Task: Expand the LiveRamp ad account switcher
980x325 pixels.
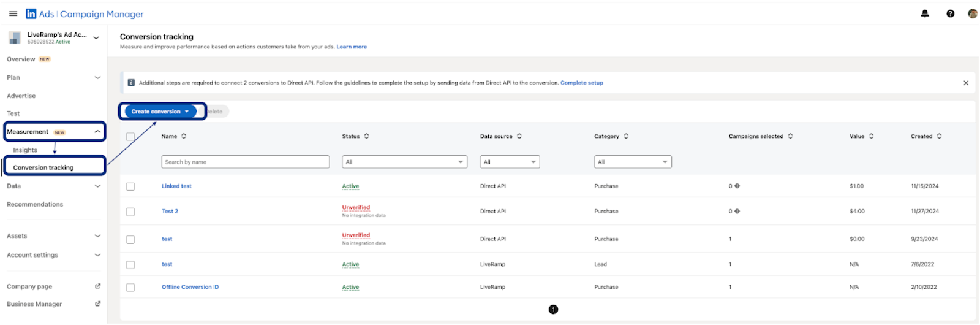Action: [x=96, y=38]
